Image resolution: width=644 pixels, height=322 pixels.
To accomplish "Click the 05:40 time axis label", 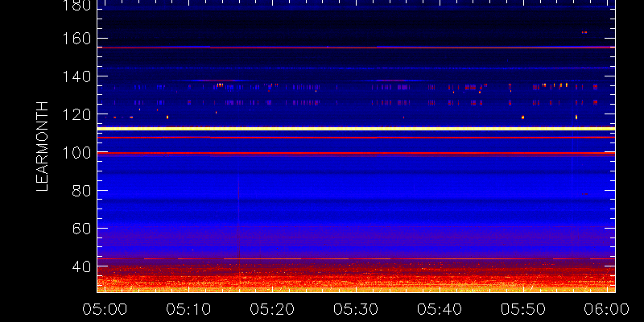I will pyautogui.click(x=440, y=309).
